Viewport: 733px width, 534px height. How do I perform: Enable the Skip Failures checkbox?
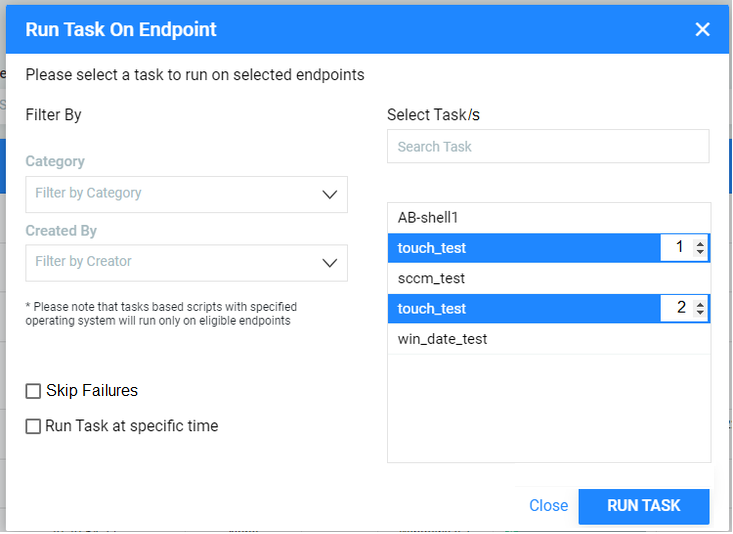[34, 391]
